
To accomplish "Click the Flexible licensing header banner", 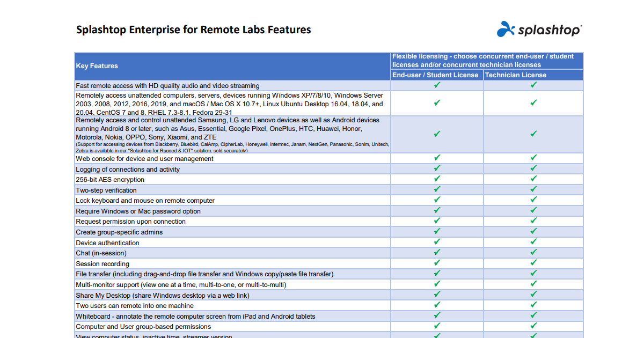I will click(x=487, y=60).
